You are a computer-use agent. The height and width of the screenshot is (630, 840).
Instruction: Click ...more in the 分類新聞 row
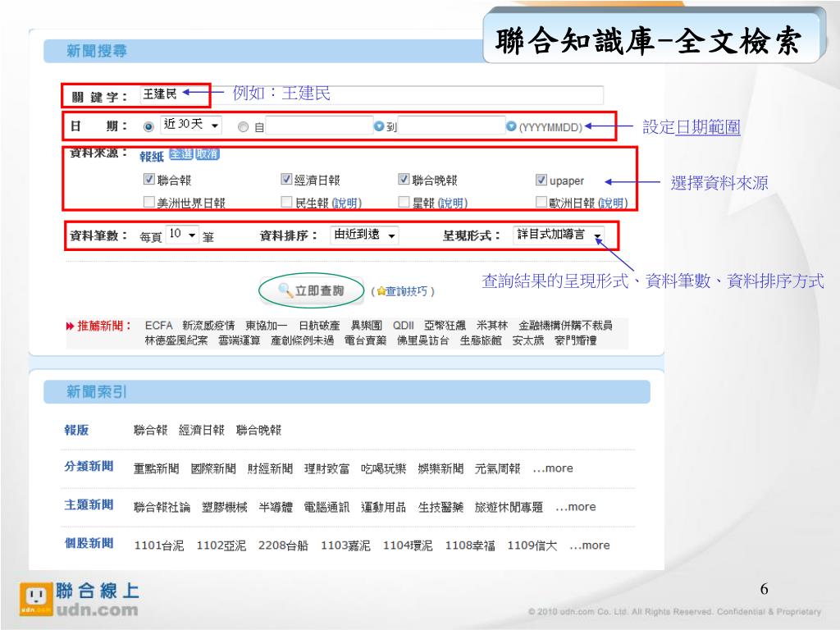[553, 468]
